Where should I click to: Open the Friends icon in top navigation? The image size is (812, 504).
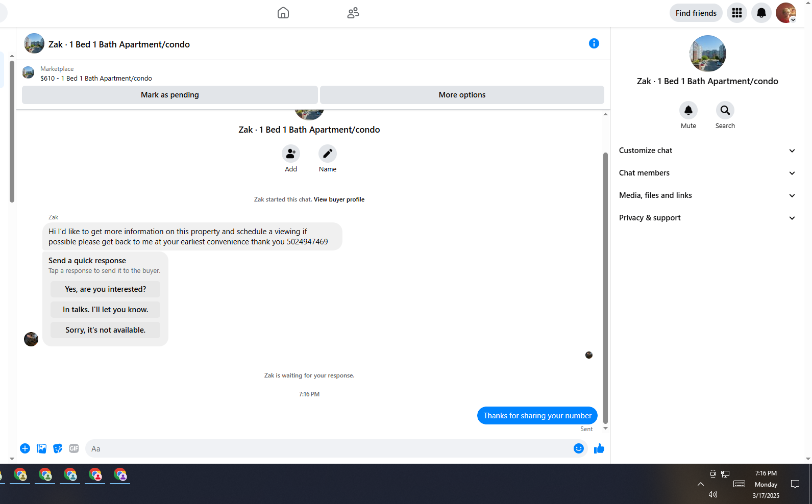pyautogui.click(x=353, y=13)
